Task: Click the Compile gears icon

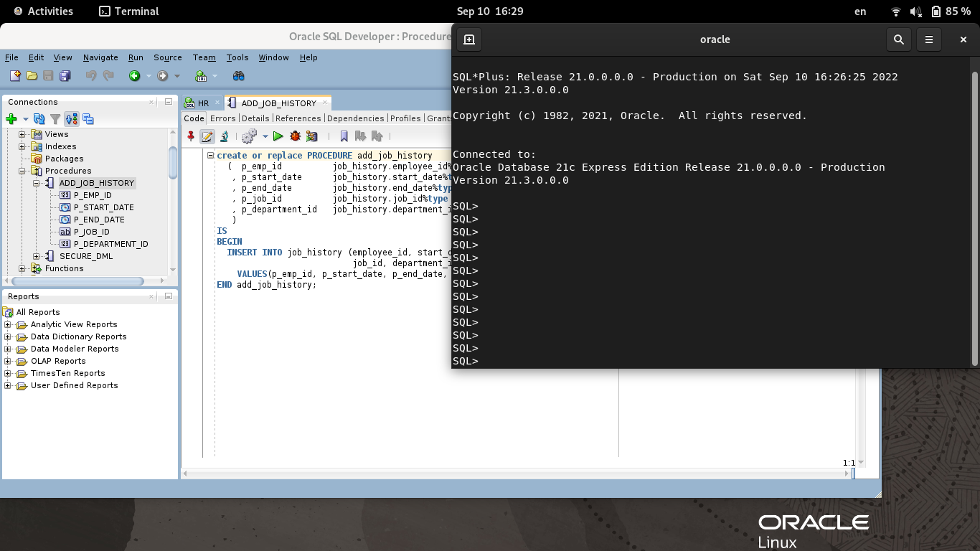Action: [249, 136]
